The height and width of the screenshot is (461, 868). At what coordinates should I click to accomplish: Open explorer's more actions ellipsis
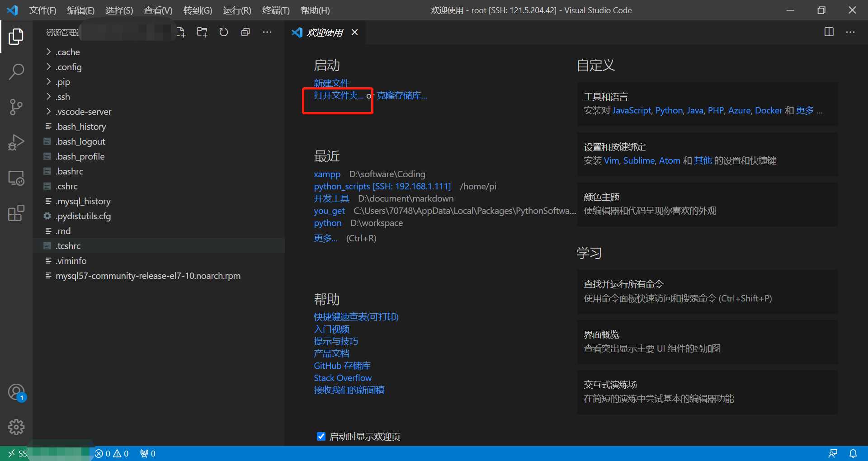click(267, 32)
